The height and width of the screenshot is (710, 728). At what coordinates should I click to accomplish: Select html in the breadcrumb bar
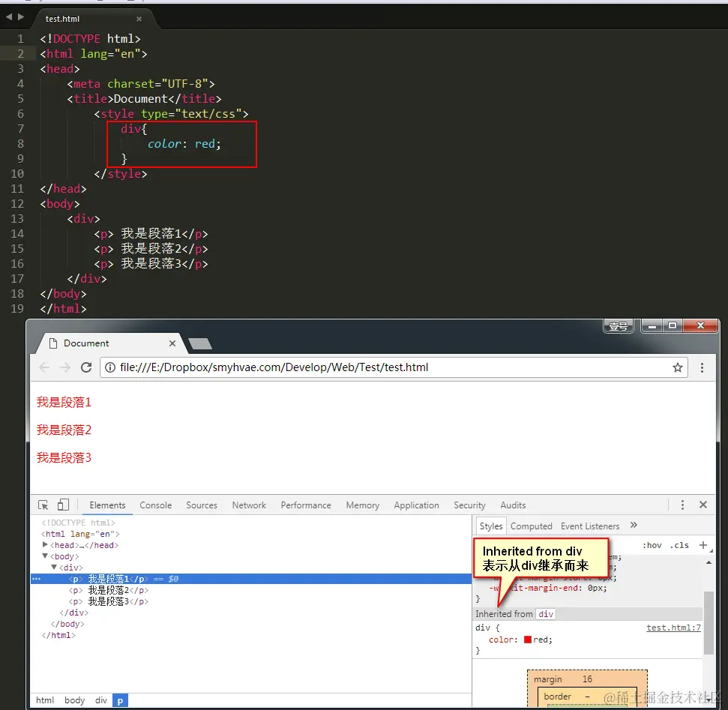coord(45,700)
